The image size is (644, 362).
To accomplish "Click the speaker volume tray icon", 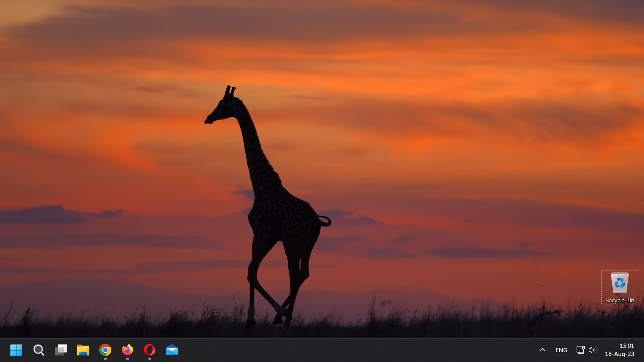I will pos(592,350).
